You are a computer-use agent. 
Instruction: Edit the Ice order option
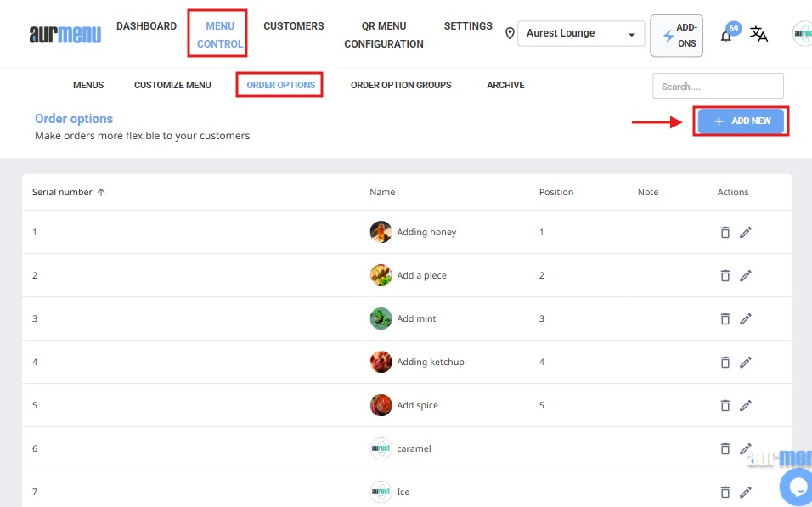(x=746, y=492)
